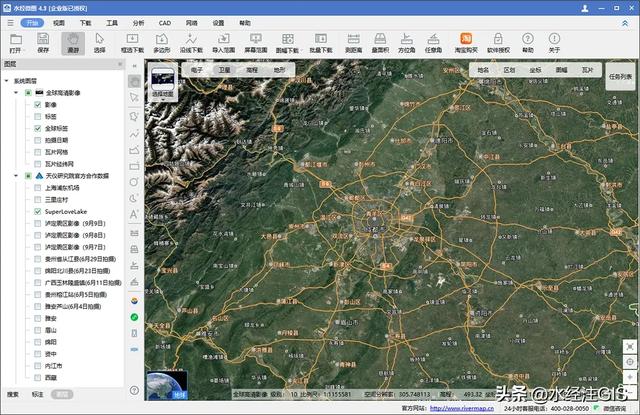This screenshot has height=415, width=640.
Task: Open the CAD menu tab
Action: point(164,21)
